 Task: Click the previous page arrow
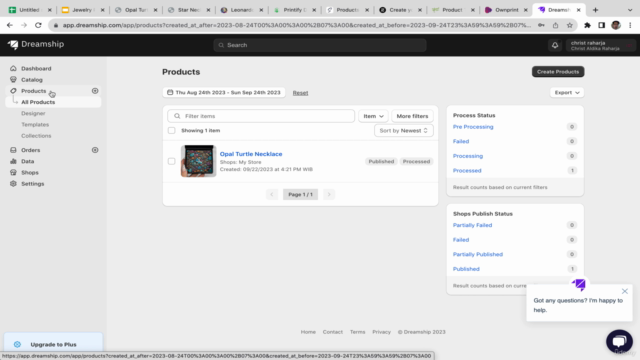coord(272,195)
